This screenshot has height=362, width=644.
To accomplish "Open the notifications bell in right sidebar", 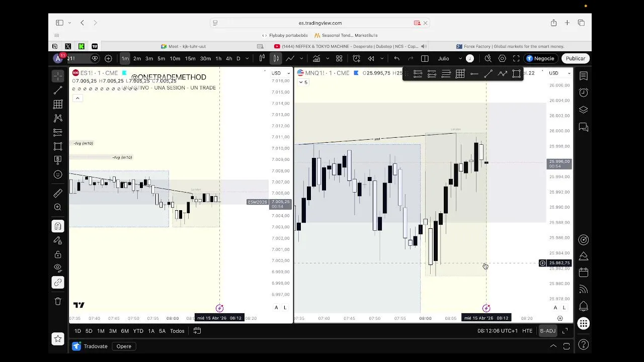I will pyautogui.click(x=584, y=306).
